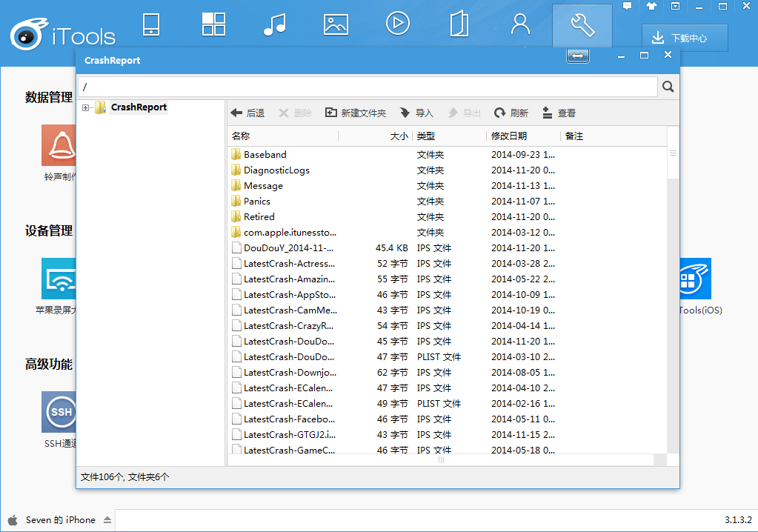Open the device tab in iTools top bar

[x=150, y=24]
